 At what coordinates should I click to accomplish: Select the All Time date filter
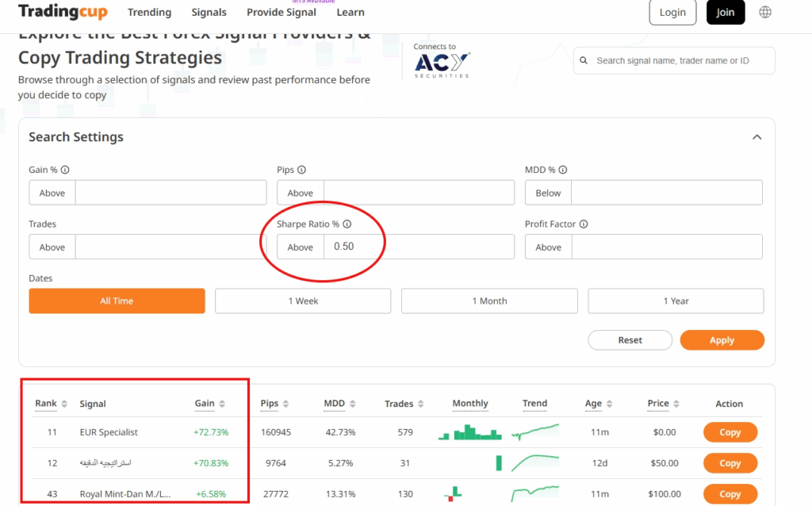117,301
